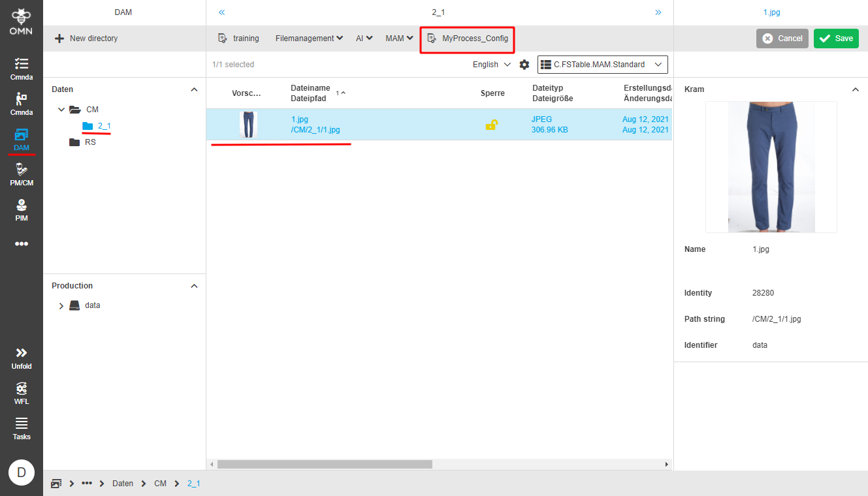Image resolution: width=868 pixels, height=496 pixels.
Task: Click the OMN bee logo
Action: pos(22,20)
